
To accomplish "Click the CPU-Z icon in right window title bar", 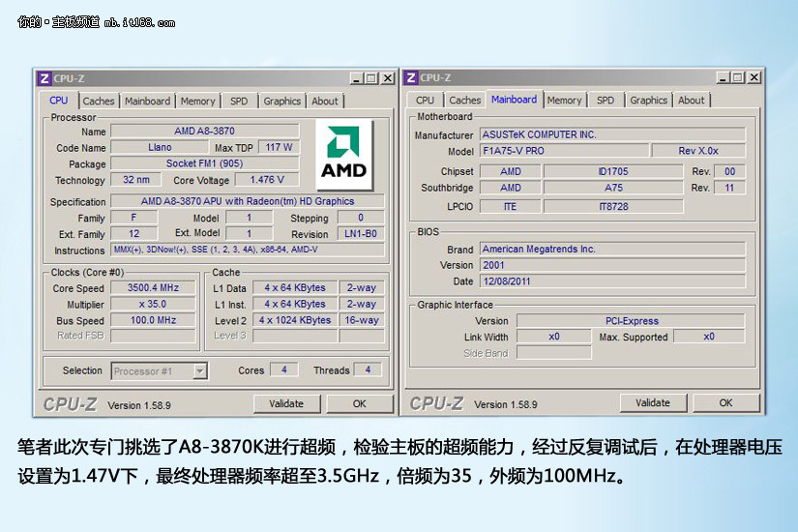I will (x=410, y=78).
